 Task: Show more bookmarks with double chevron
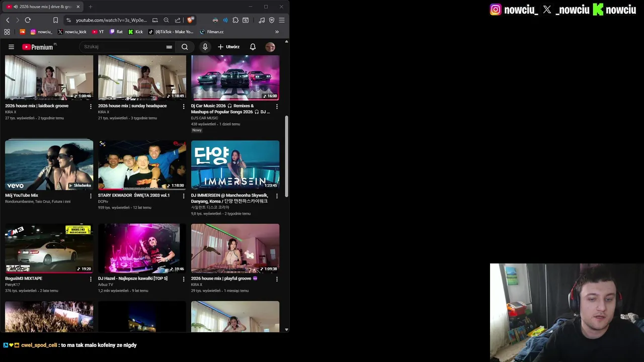[277, 32]
